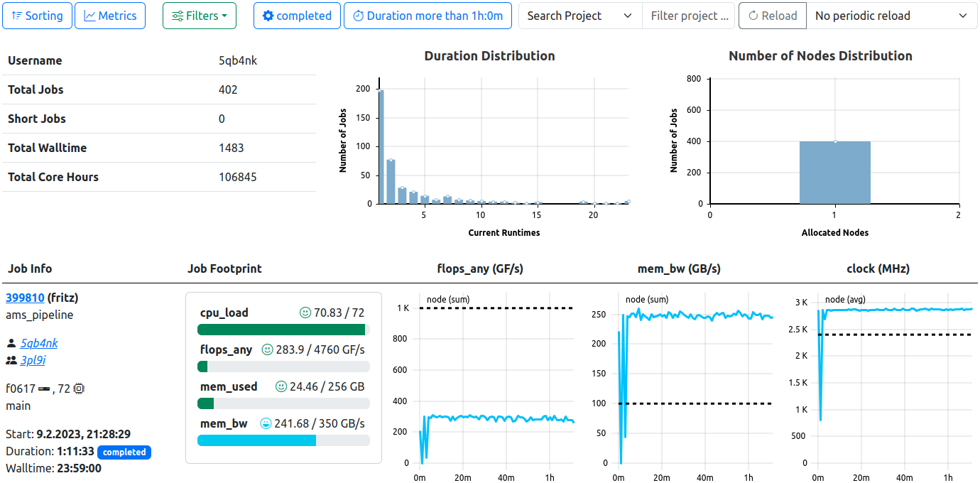Expand the Filters dropdown
Screen dimensions: 980x483
pyautogui.click(x=200, y=16)
